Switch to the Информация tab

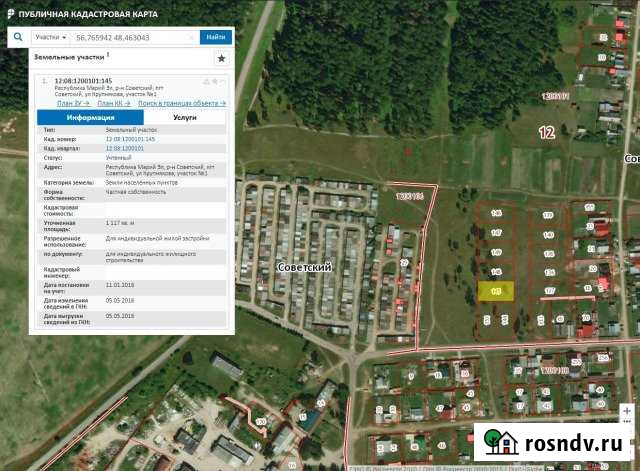pyautogui.click(x=84, y=117)
